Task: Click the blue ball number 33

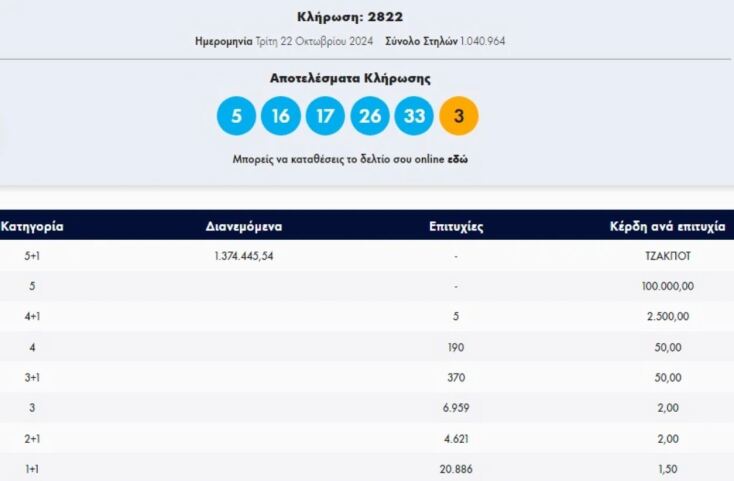Action: tap(414, 116)
